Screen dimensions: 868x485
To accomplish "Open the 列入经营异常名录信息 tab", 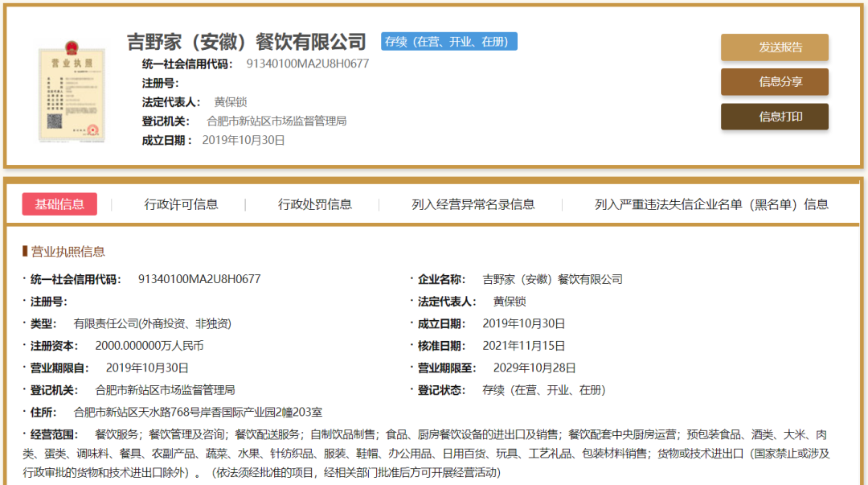I will pos(473,204).
